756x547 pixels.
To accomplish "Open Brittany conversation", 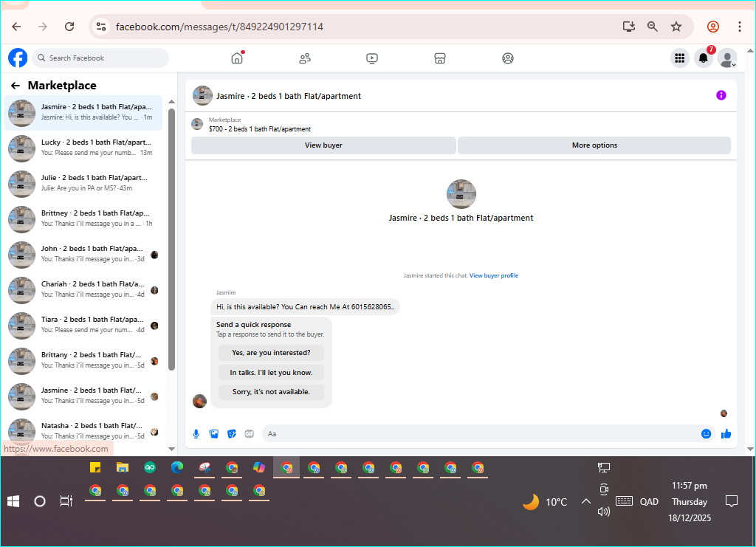I will 83,361.
